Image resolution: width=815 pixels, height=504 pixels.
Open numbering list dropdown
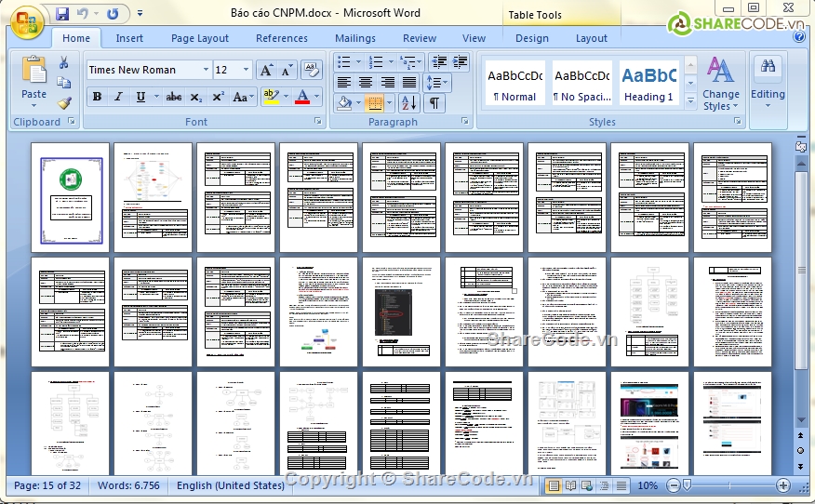[x=391, y=62]
